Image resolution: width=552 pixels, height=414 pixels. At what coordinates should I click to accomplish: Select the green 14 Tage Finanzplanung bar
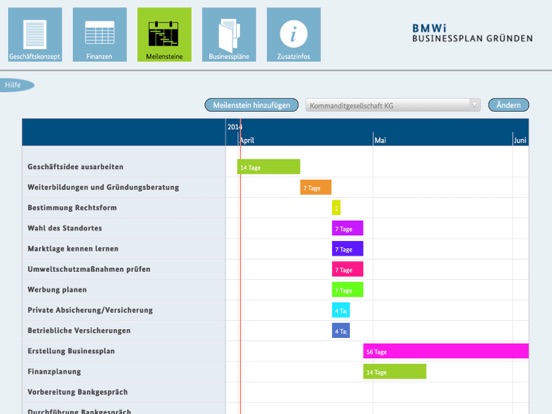395,371
